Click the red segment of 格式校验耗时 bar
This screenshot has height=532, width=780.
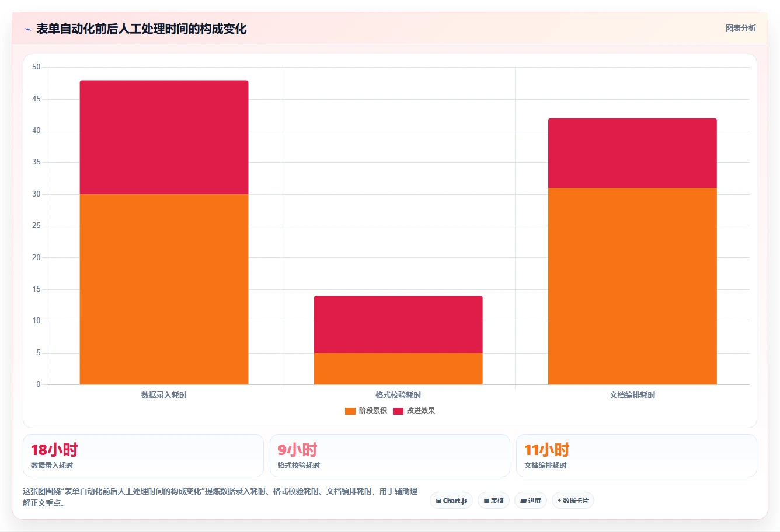click(398, 324)
